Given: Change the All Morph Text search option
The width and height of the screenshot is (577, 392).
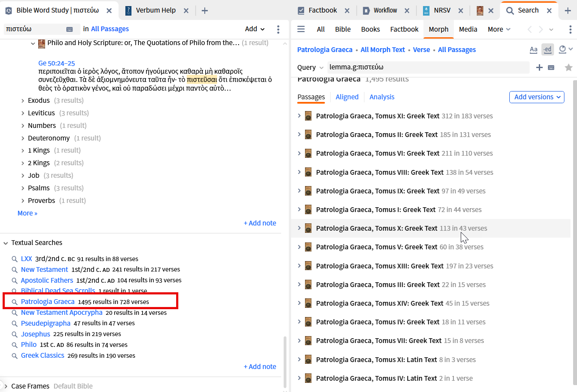Looking at the screenshot, I should click(x=383, y=50).
